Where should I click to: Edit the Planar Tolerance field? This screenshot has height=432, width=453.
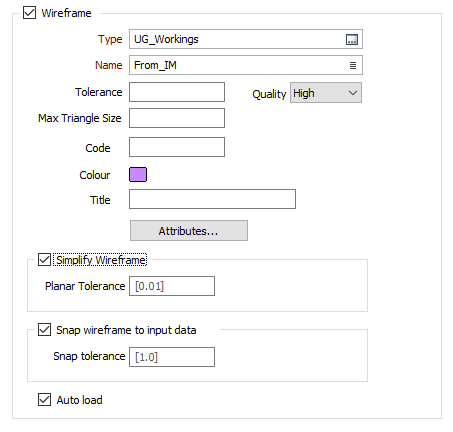pyautogui.click(x=172, y=286)
